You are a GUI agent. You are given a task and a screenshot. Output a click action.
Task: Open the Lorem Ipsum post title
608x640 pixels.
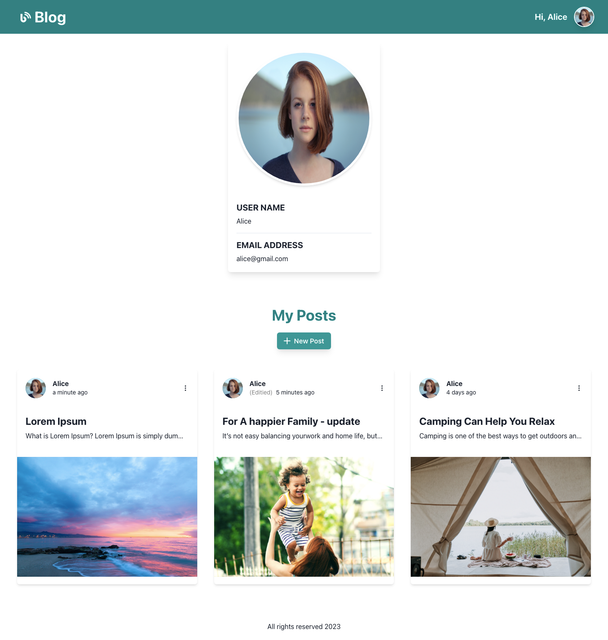(56, 421)
